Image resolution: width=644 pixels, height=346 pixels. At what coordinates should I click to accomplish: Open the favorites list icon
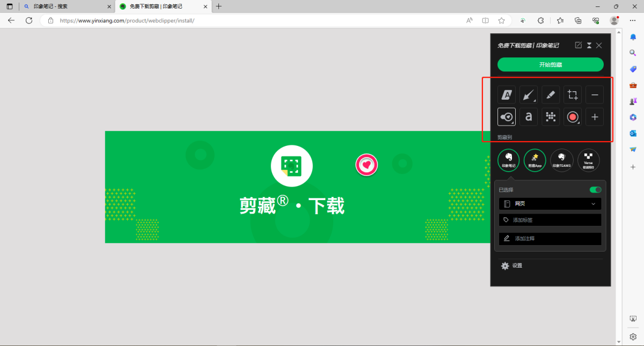(560, 20)
